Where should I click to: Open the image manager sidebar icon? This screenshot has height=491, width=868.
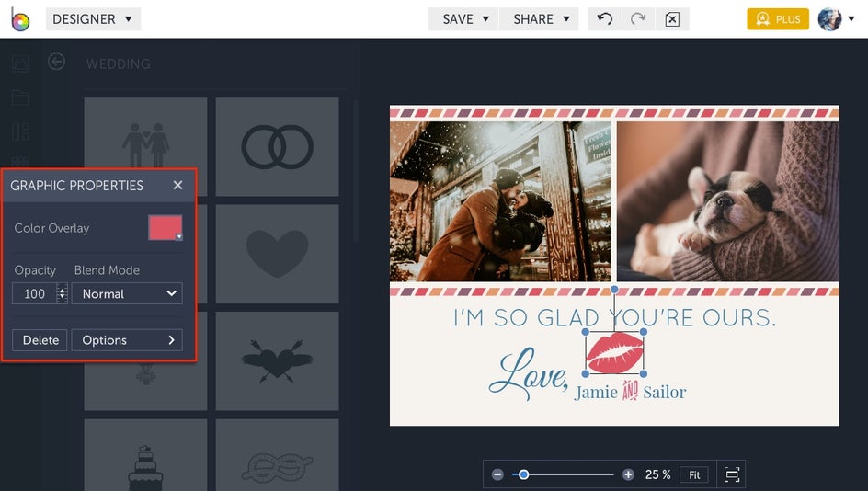tap(20, 63)
